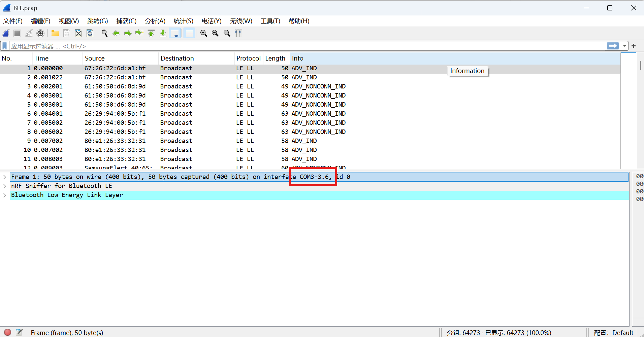
Task: Go to specified packet
Action: [139, 33]
